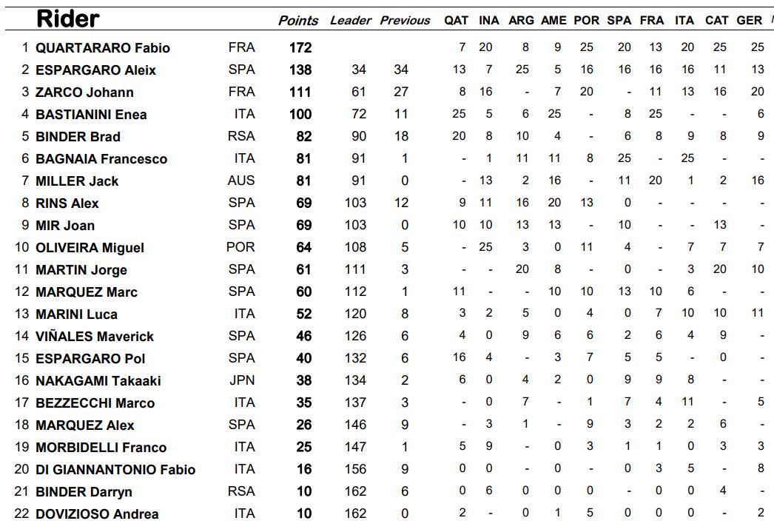
Task: Select rider DOVIZIOSO Andrea
Action: click(97, 514)
